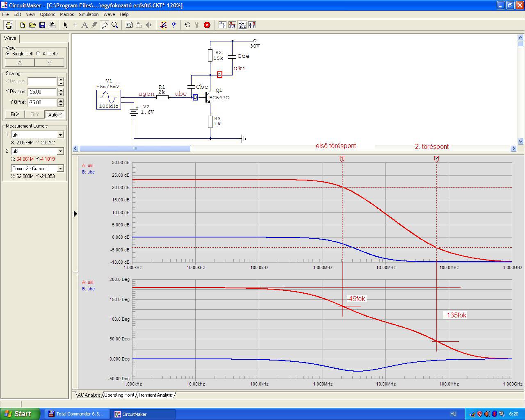This screenshot has height=420, width=525.
Task: Switch to the Transient Analysis tab
Action: point(155,395)
